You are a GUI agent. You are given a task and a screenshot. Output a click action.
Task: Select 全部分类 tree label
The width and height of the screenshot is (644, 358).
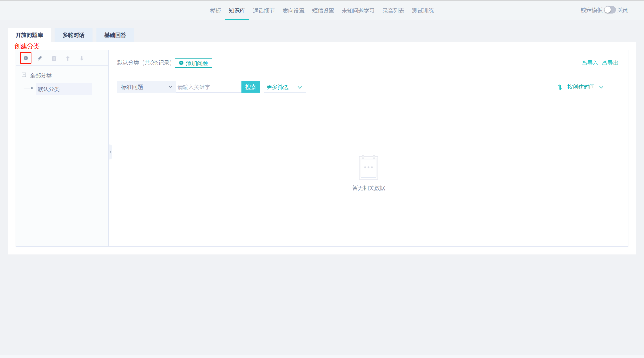41,75
